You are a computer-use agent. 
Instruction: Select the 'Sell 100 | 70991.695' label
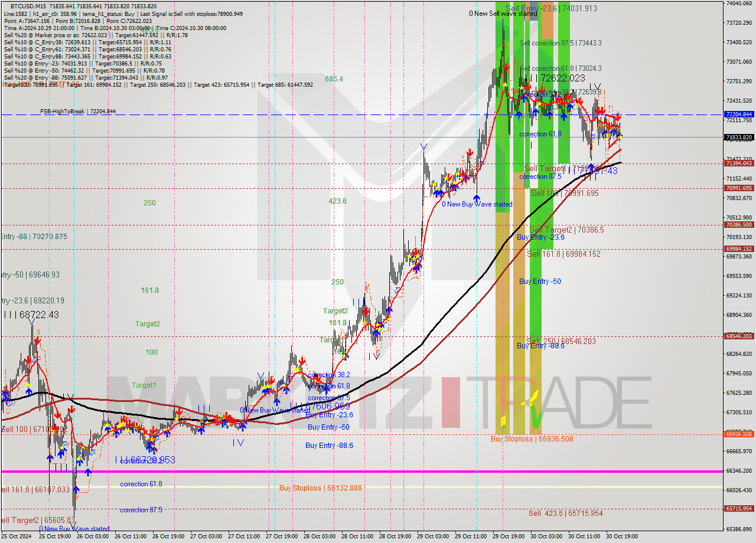click(565, 193)
